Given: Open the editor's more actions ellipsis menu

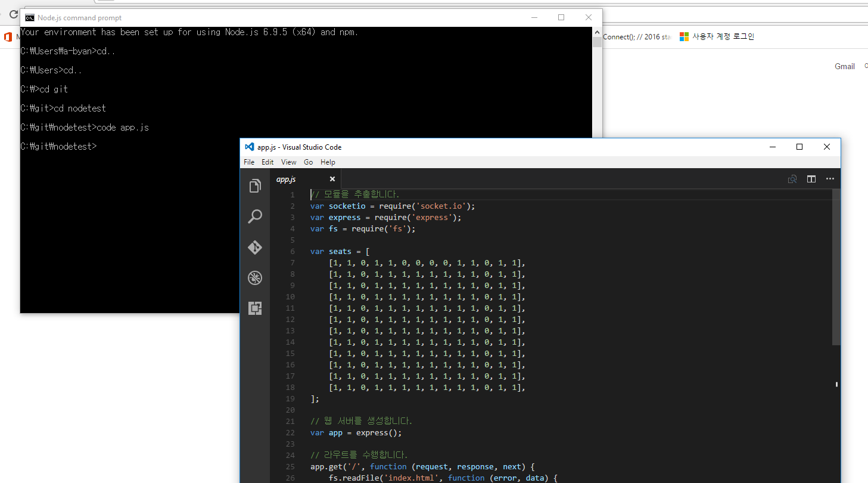Looking at the screenshot, I should tap(830, 179).
